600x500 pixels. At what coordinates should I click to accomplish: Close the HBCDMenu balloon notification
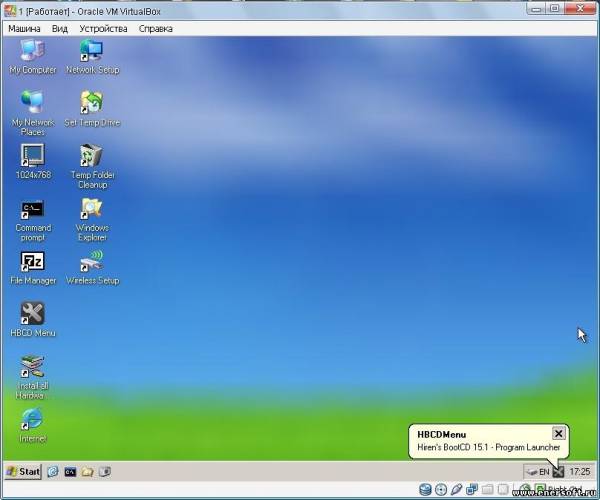(558, 433)
